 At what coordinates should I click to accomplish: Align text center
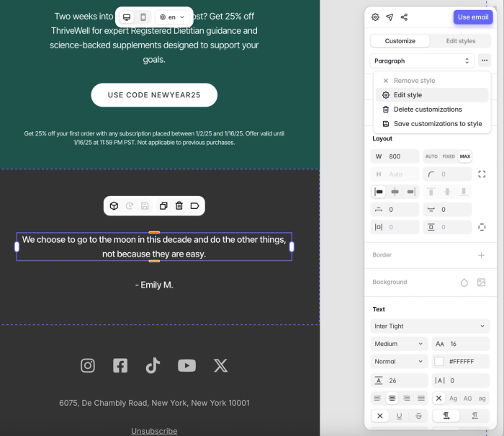pos(392,399)
